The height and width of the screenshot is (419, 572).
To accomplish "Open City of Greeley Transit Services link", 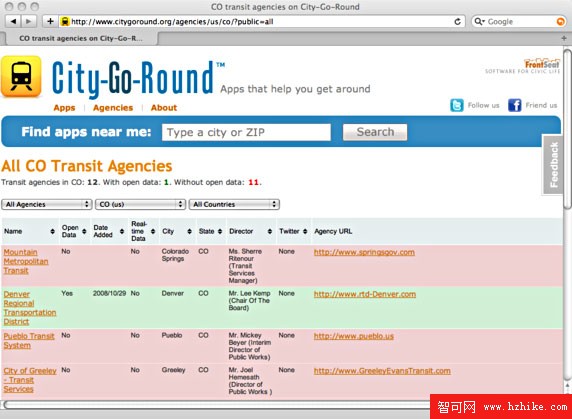I will point(30,380).
